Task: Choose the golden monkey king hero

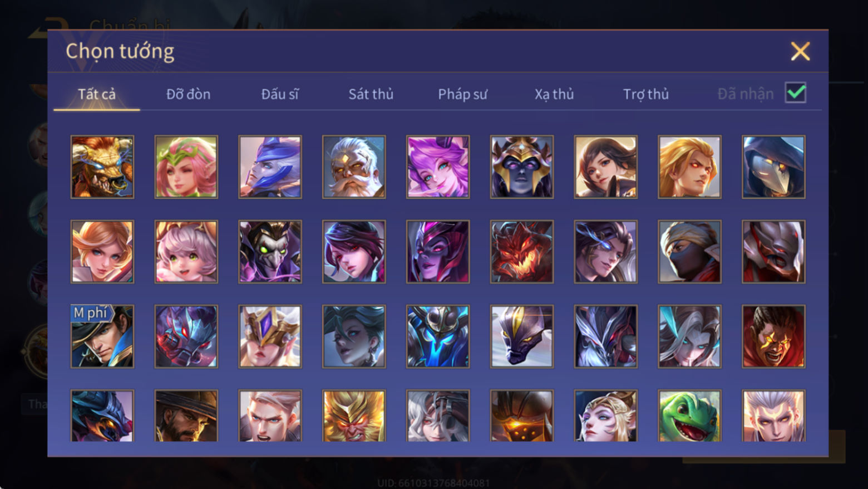Action: (x=354, y=415)
